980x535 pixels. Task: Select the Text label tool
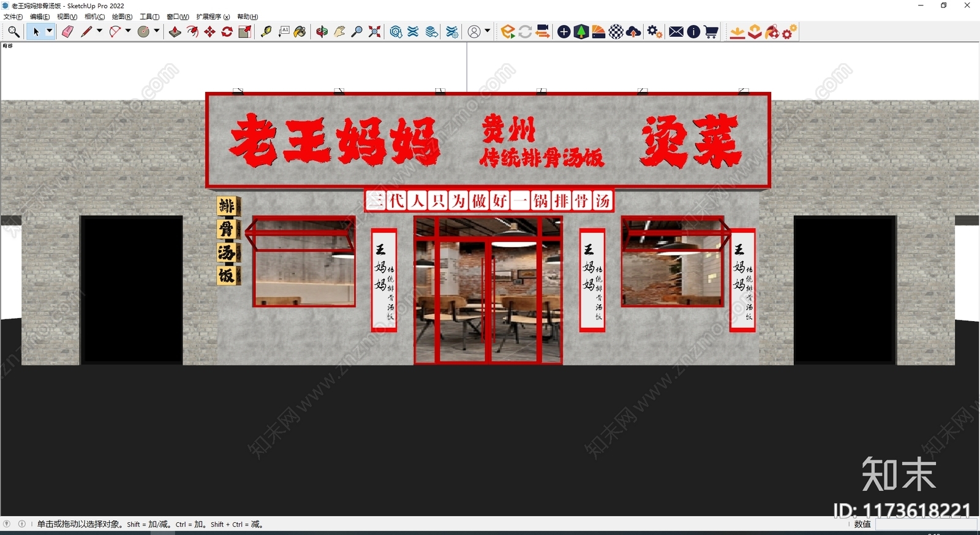[284, 32]
